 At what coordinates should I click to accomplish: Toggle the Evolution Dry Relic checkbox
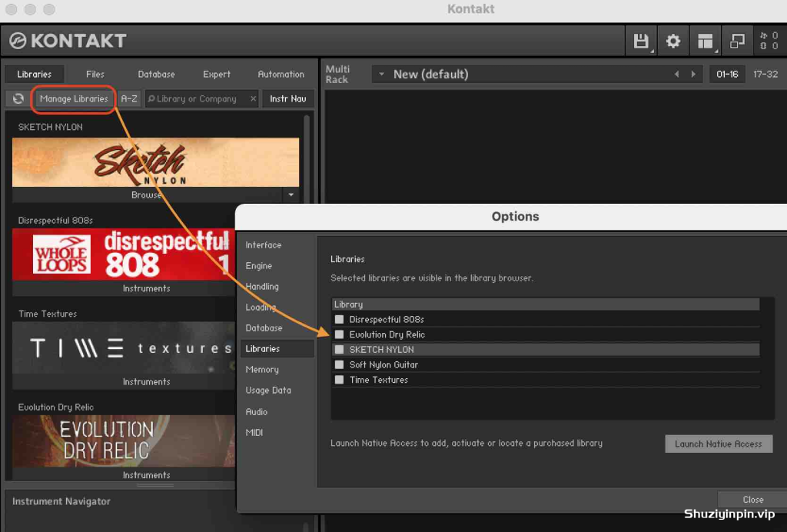[x=339, y=334]
